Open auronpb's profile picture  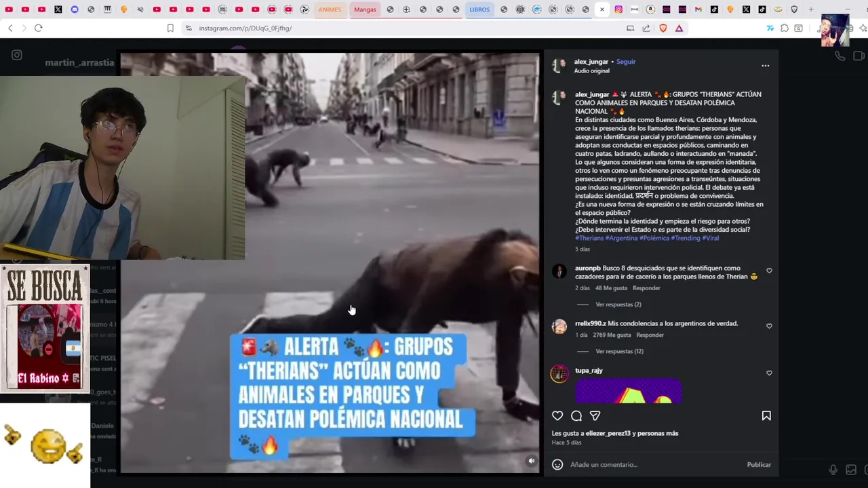tap(559, 272)
